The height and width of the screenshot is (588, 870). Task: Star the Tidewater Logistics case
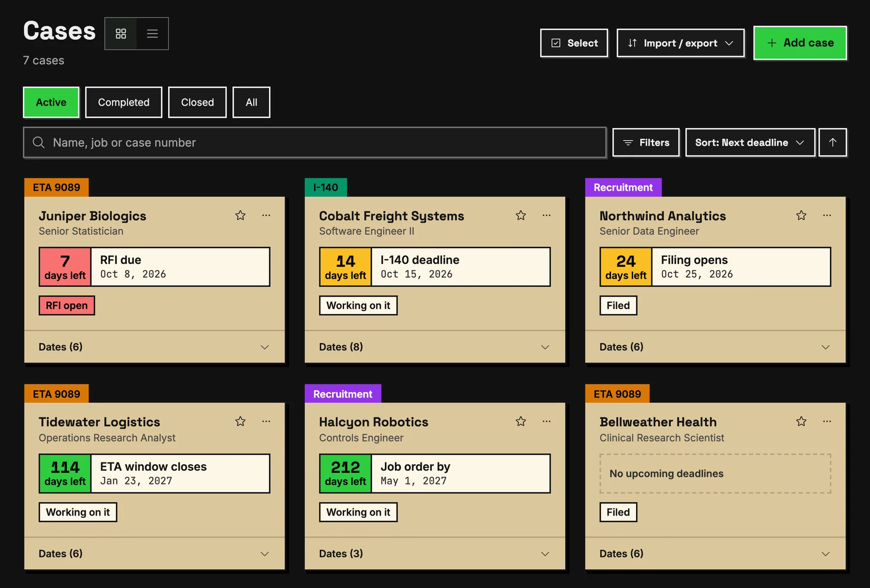[x=240, y=422]
